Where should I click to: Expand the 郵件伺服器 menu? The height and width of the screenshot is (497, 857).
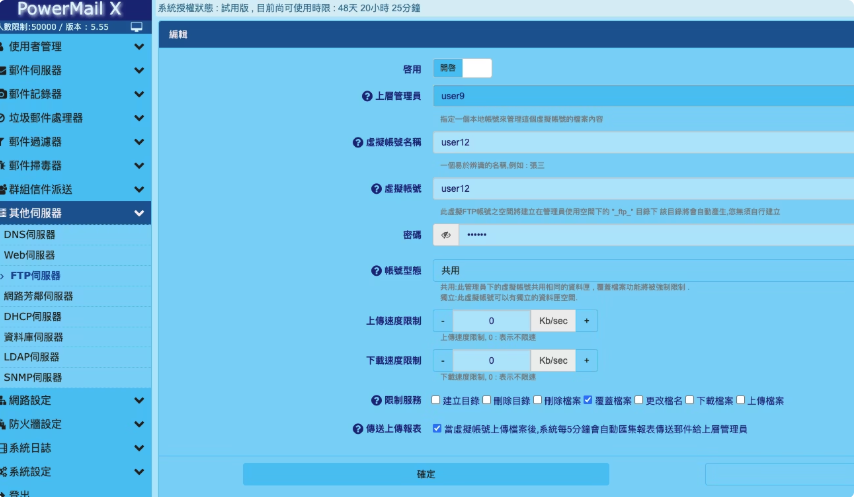tap(75, 71)
